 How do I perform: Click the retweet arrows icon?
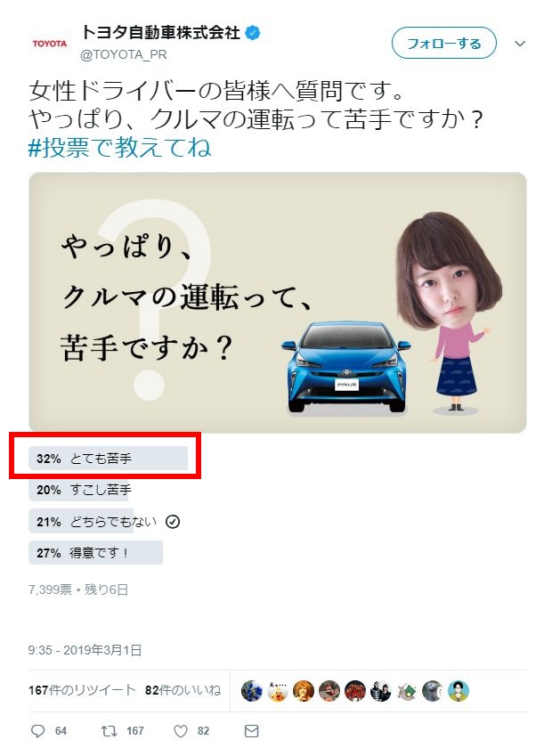click(109, 731)
